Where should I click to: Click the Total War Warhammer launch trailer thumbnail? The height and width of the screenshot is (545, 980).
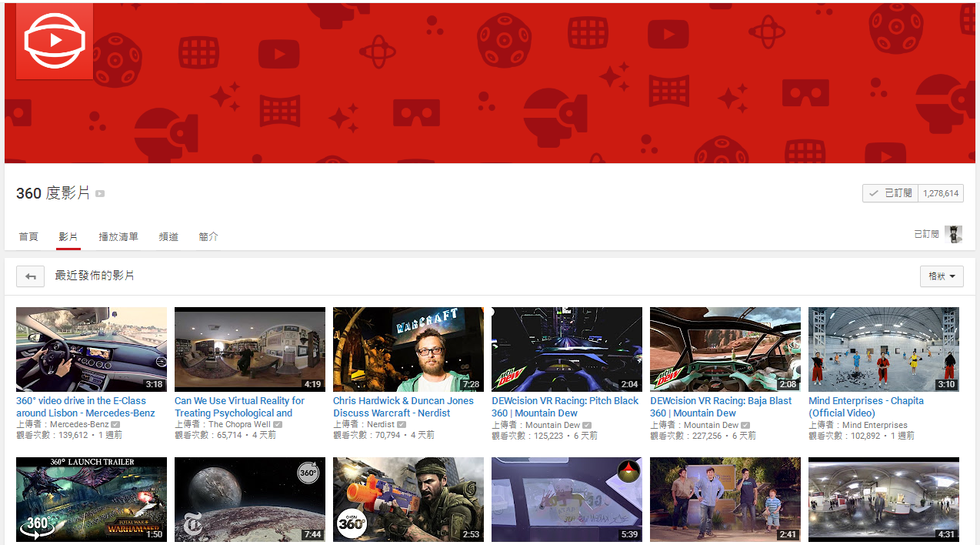tap(92, 500)
